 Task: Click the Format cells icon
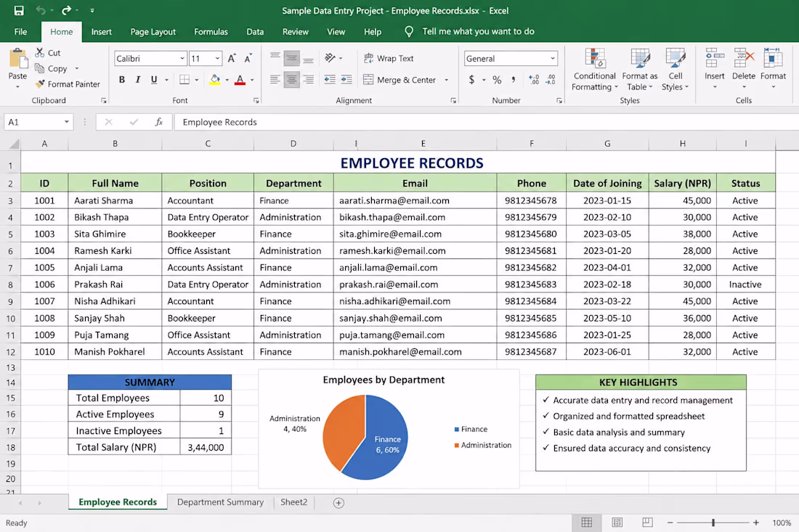[x=773, y=58]
